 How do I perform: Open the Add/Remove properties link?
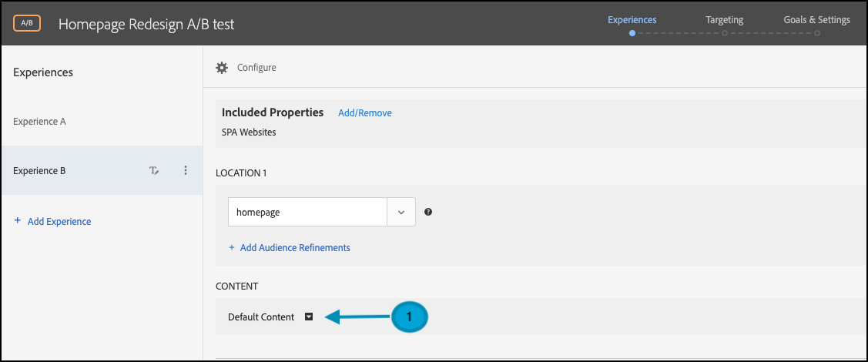tap(364, 113)
